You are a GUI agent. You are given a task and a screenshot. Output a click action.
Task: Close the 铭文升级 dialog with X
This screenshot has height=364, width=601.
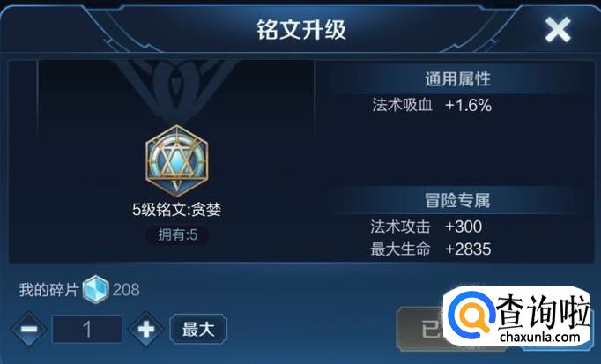(558, 29)
